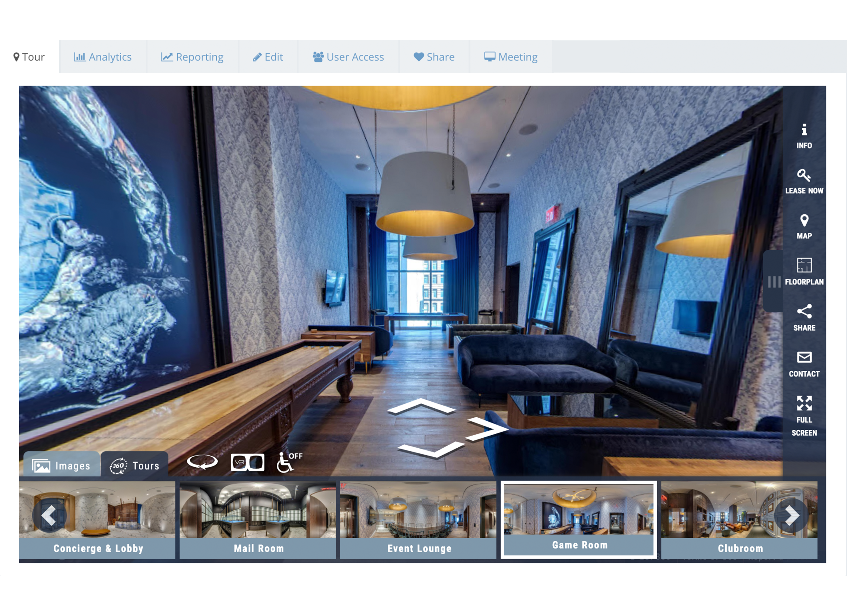The height and width of the screenshot is (616, 847).
Task: Switch to the Analytics tab
Action: click(103, 57)
